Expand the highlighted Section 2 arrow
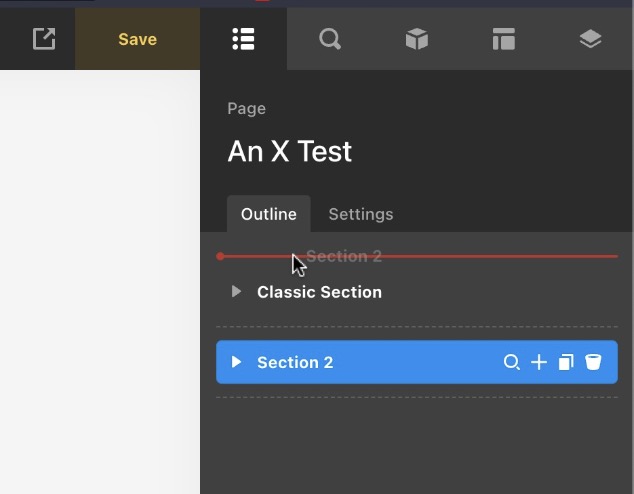Screen dimensions: 634x494 tap(237, 362)
